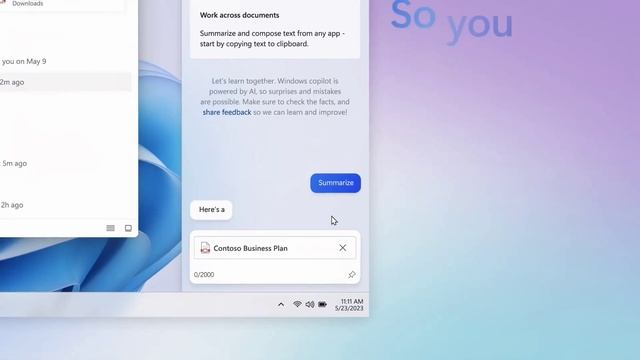Click the "you on May 9" row
Image resolution: width=640 pixels, height=360 pixels.
coord(24,61)
